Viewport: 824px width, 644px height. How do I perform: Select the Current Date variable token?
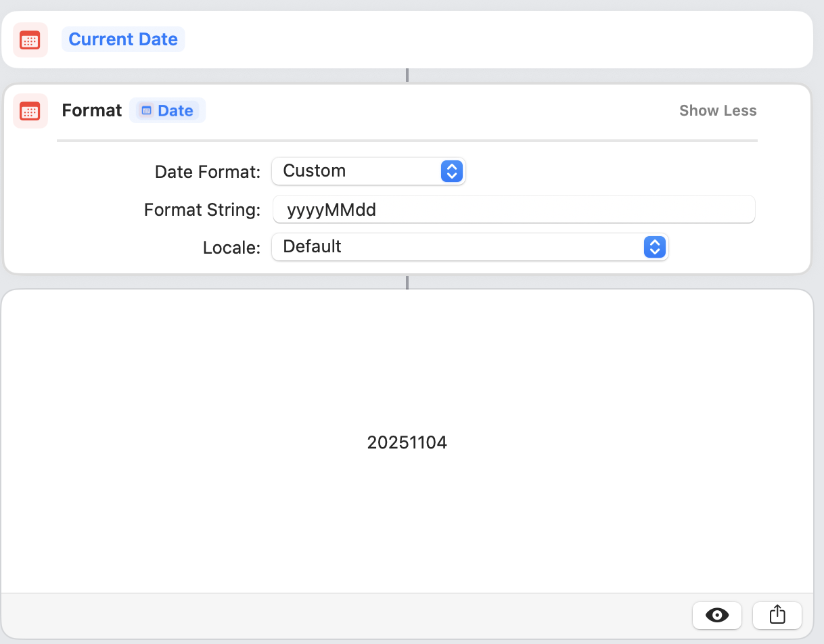(x=123, y=39)
